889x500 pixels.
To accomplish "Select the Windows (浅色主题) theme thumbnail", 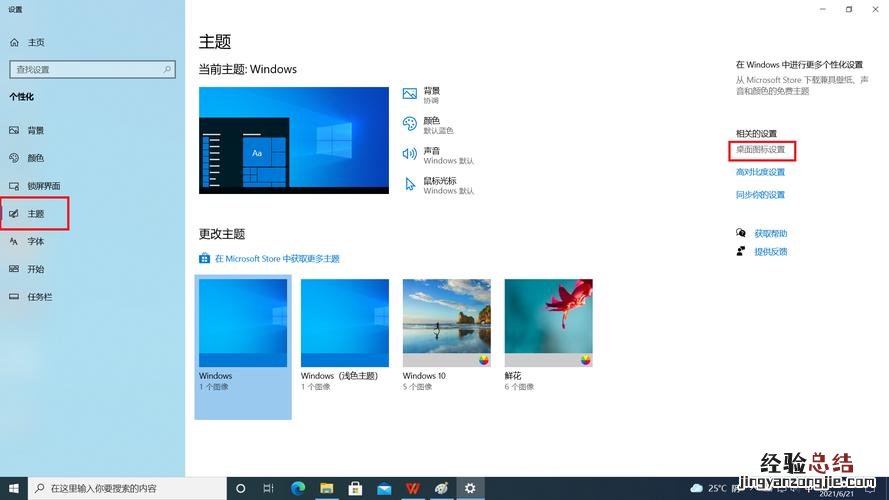I will (x=345, y=323).
